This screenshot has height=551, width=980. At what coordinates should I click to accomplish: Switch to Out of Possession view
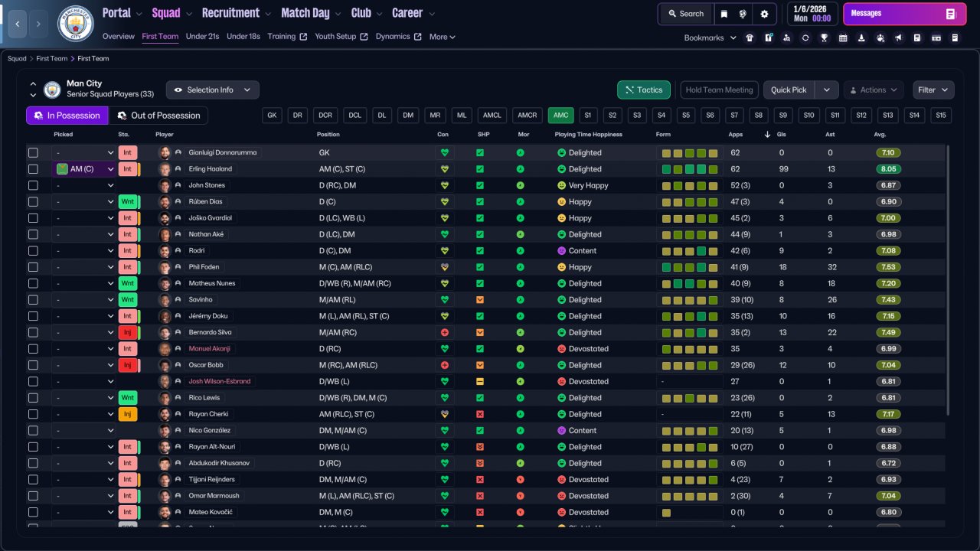[158, 116]
